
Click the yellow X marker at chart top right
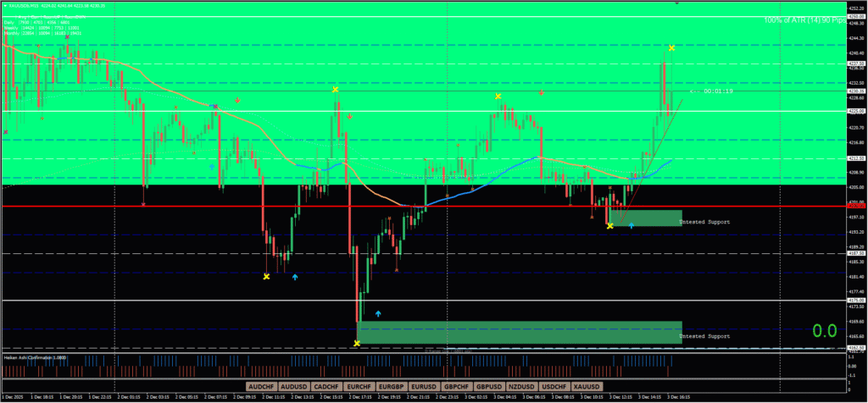point(671,48)
